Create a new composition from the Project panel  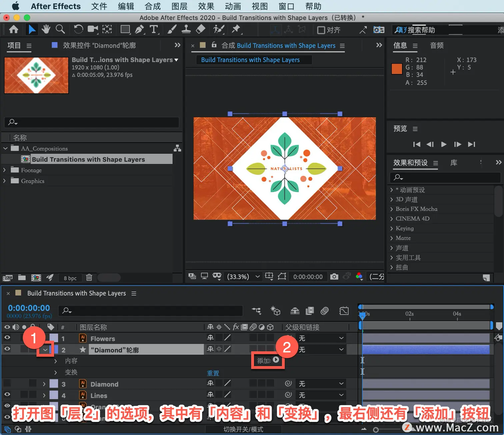coord(36,277)
